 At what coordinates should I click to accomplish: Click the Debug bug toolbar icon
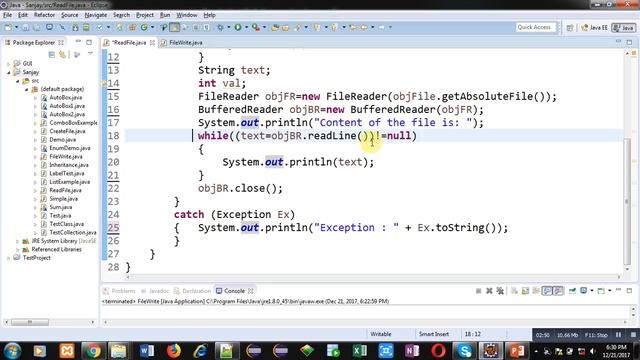[220, 27]
